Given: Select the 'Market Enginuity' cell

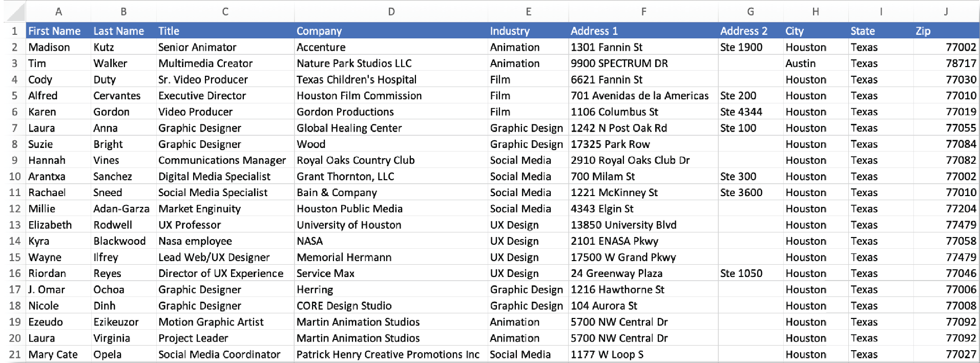Looking at the screenshot, I should pyautogui.click(x=225, y=209).
